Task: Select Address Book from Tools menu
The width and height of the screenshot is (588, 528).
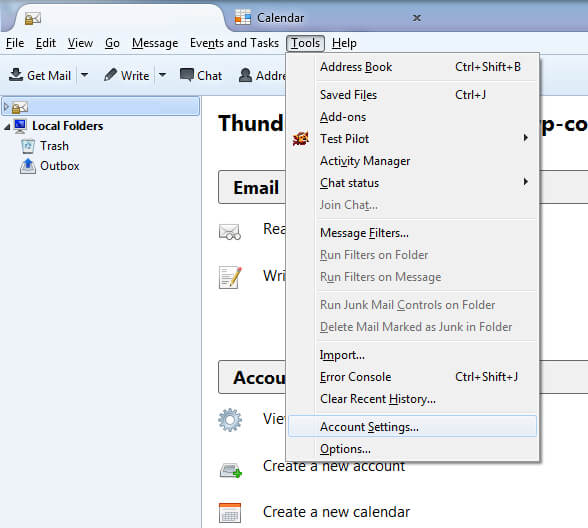Action: click(x=412, y=67)
